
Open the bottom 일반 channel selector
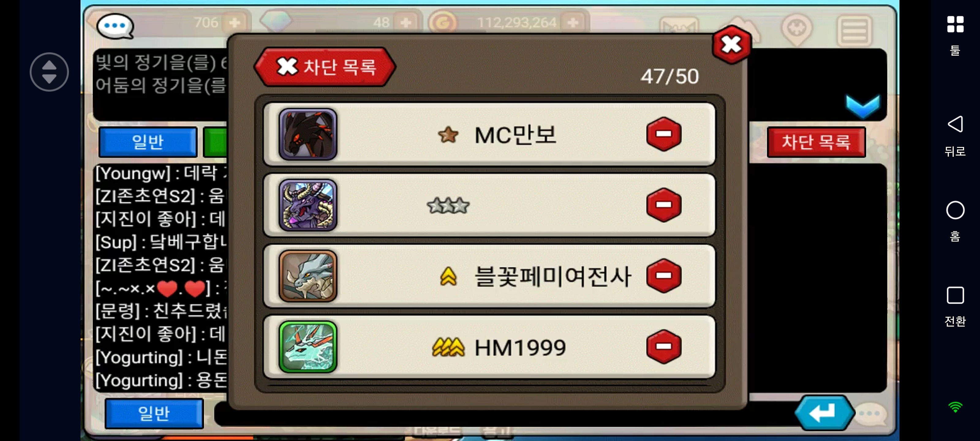(154, 413)
